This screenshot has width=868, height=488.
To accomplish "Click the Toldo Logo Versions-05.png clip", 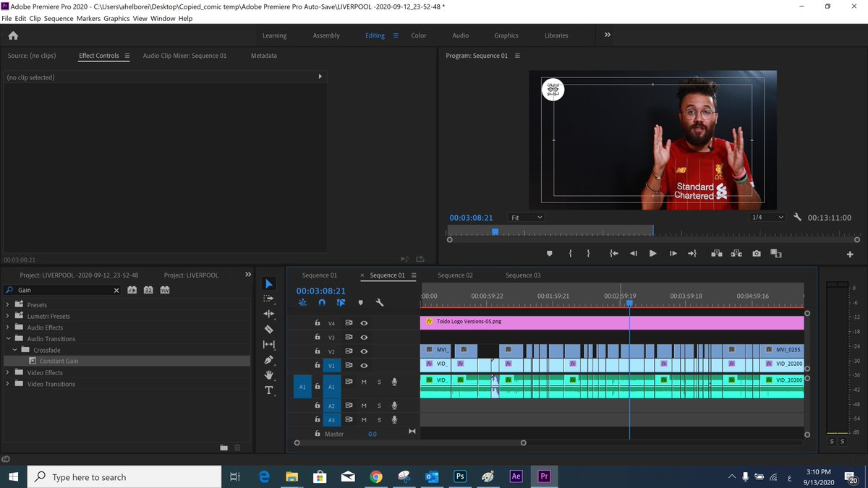I will click(x=611, y=322).
